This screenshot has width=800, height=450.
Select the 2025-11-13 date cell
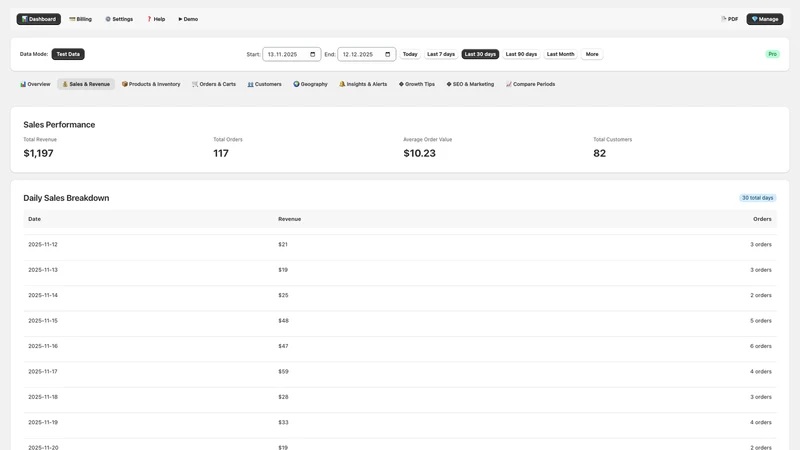pyautogui.click(x=43, y=270)
